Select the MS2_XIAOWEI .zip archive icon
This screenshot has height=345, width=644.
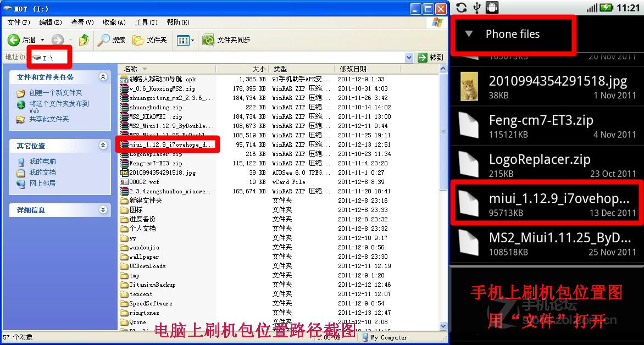tap(124, 116)
